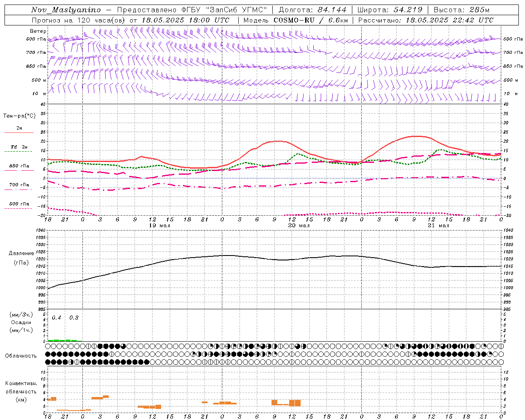Click the "20 мая" date label
The width and height of the screenshot is (525, 420).
[x=299, y=226]
